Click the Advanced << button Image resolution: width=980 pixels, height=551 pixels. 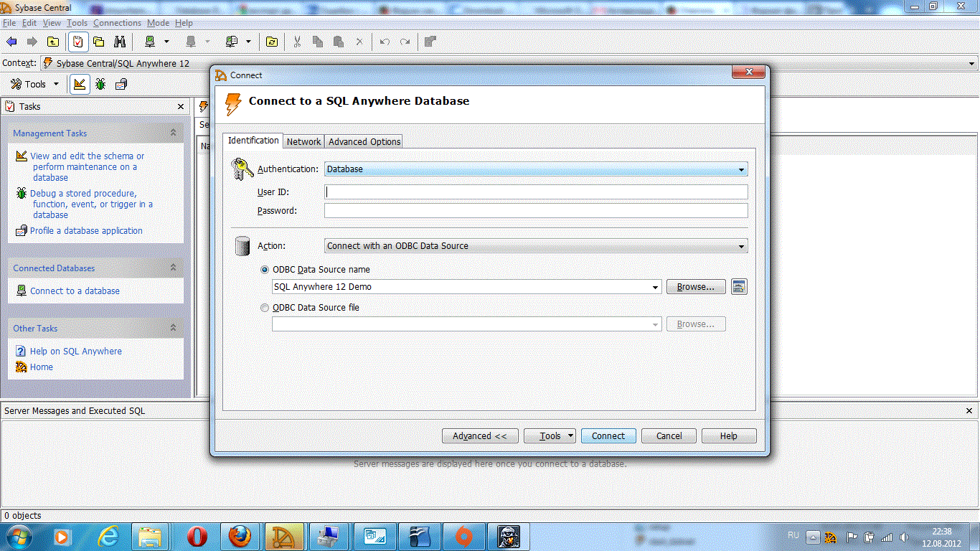coord(480,435)
